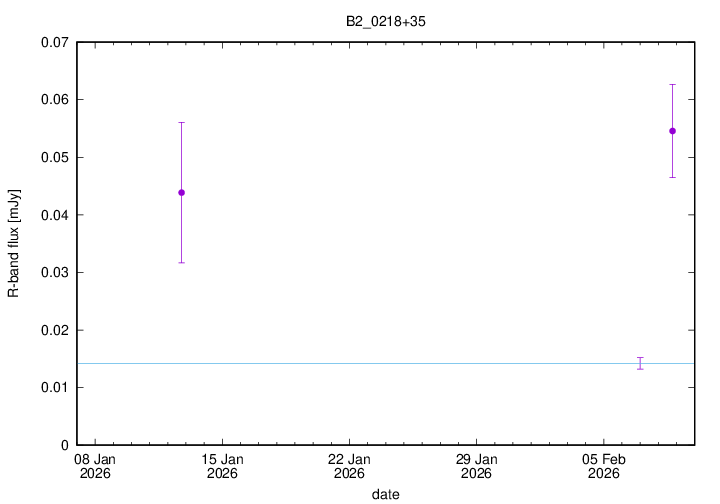Click the 0.01 y-axis tick label
This screenshot has height=504, width=720.
pos(52,388)
